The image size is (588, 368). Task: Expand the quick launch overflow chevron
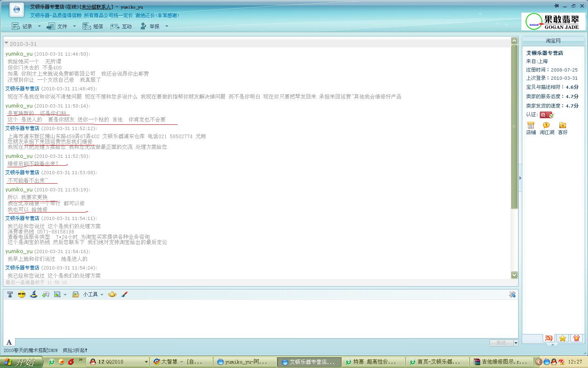click(x=81, y=360)
